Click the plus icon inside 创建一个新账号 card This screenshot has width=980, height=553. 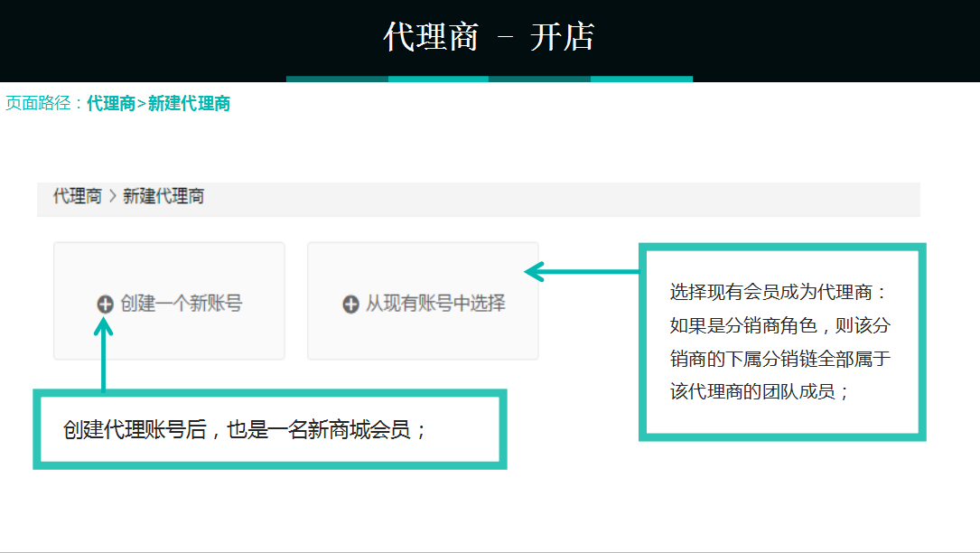(106, 305)
